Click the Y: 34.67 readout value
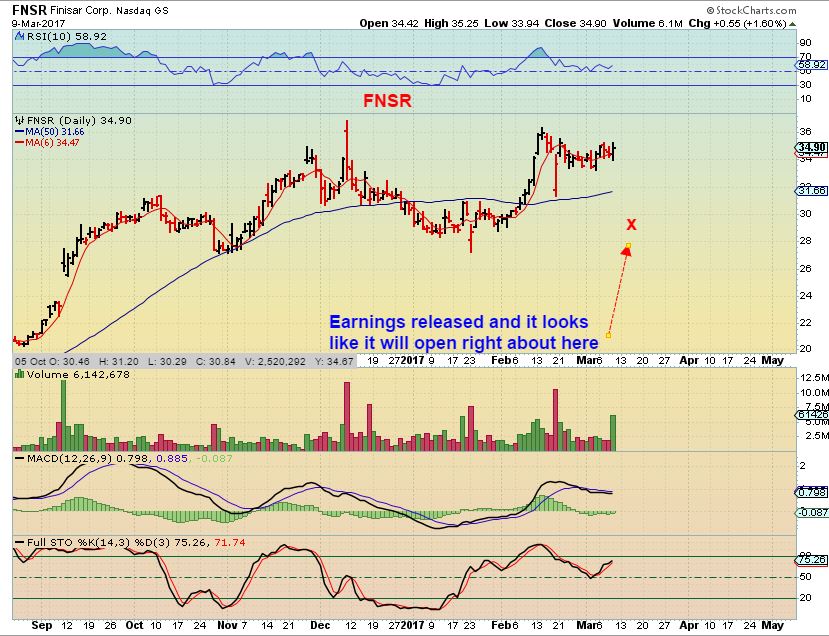The width and height of the screenshot is (829, 636). (x=334, y=361)
